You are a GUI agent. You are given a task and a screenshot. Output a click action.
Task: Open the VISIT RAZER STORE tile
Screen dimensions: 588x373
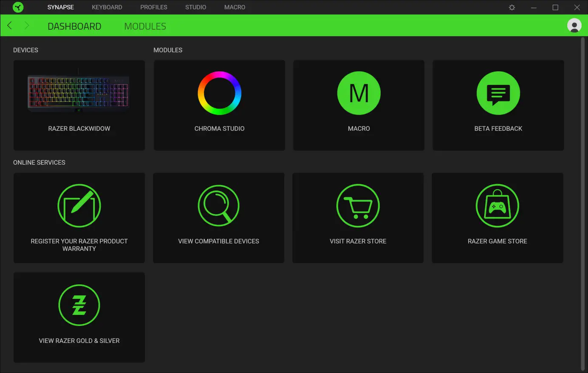pyautogui.click(x=358, y=218)
